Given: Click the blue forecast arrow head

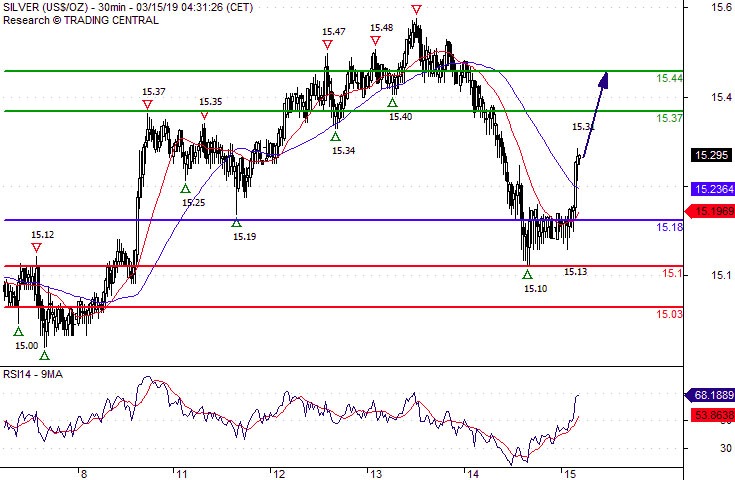Looking at the screenshot, I should point(604,78).
